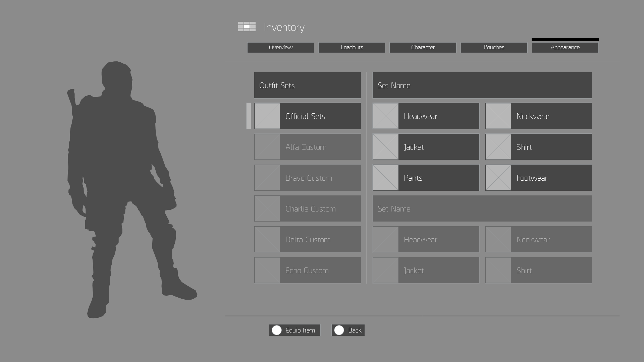Choose the Delta Custom outfit set

coord(308,239)
